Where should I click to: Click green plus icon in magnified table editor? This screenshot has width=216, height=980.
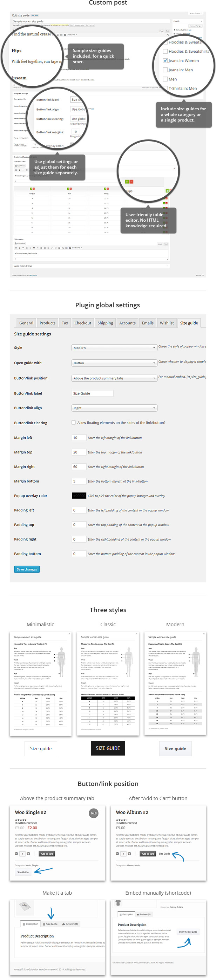coord(127,182)
